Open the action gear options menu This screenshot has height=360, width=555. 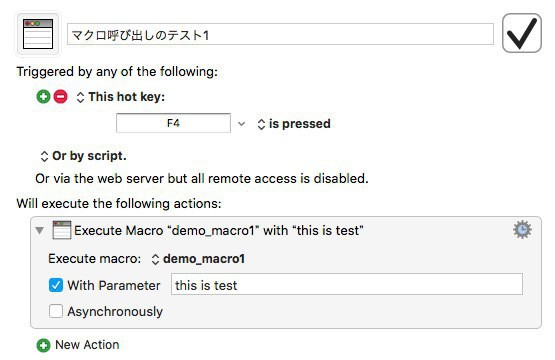click(522, 230)
